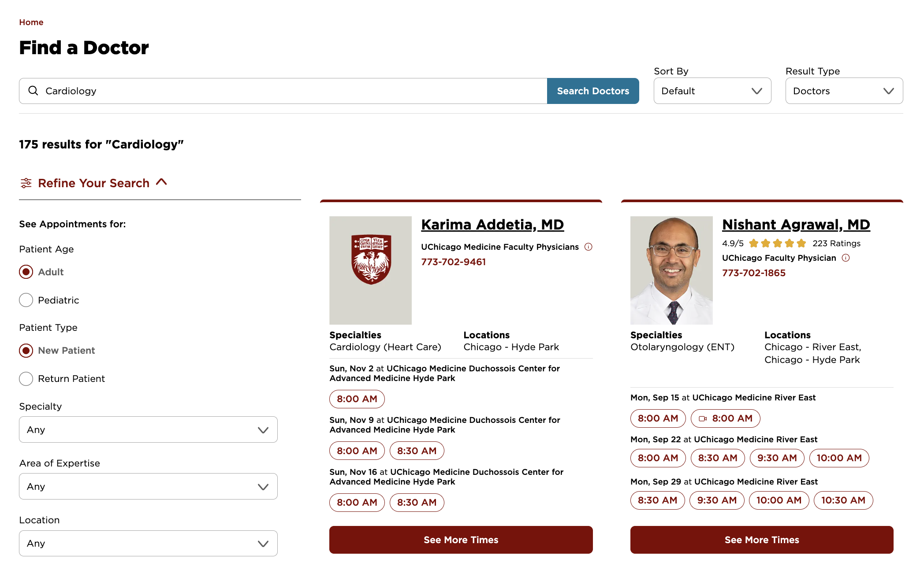Screen dimensions: 924x570
Task: Open the Specialty dropdown
Action: coord(148,429)
